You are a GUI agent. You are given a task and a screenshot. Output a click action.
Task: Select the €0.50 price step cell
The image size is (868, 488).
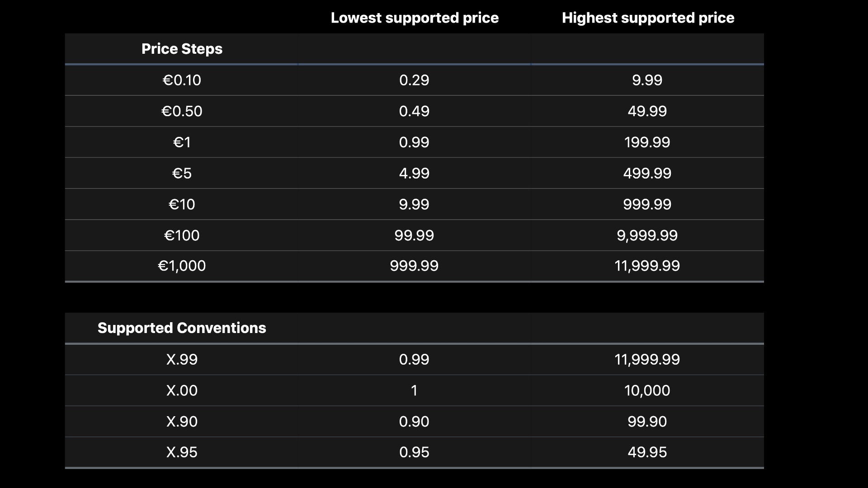pyautogui.click(x=182, y=111)
